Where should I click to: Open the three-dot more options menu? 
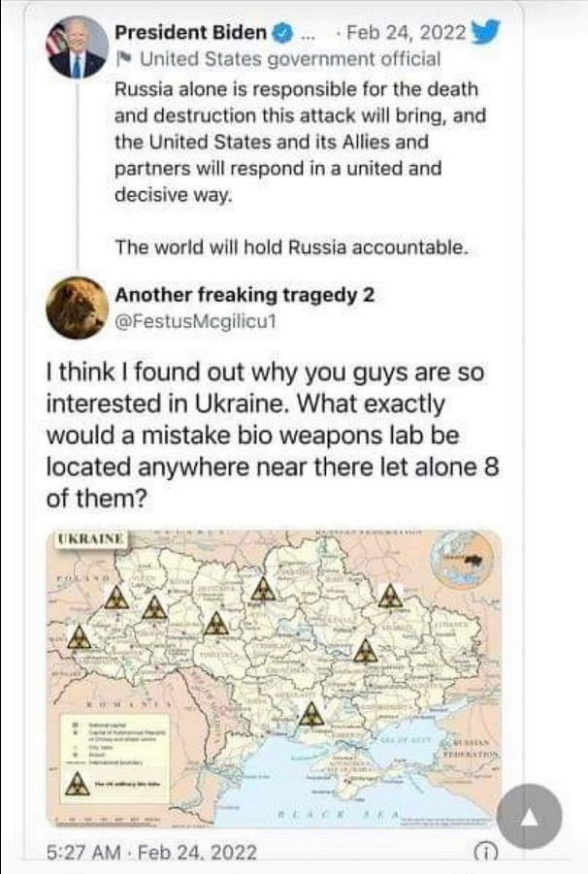(x=310, y=32)
